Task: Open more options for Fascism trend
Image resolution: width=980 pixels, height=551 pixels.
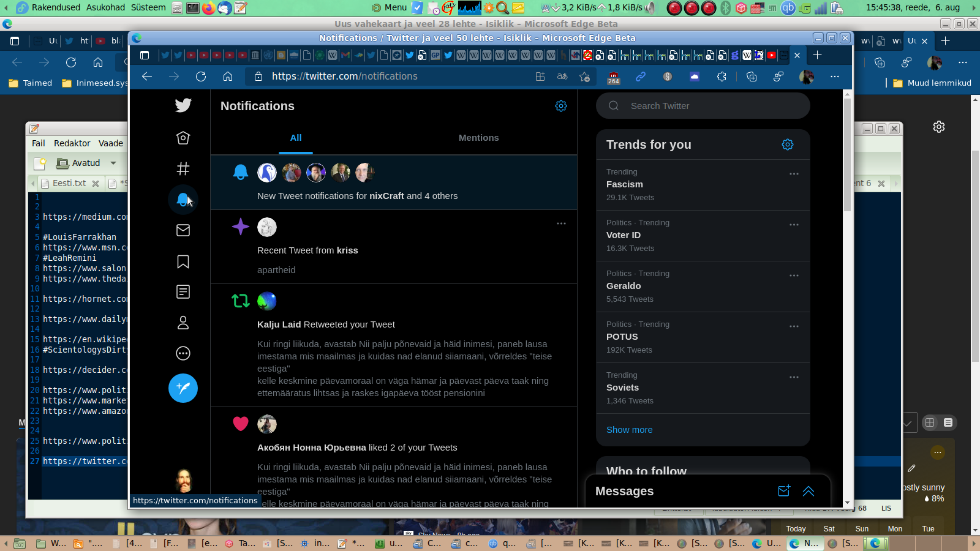Action: (x=794, y=174)
